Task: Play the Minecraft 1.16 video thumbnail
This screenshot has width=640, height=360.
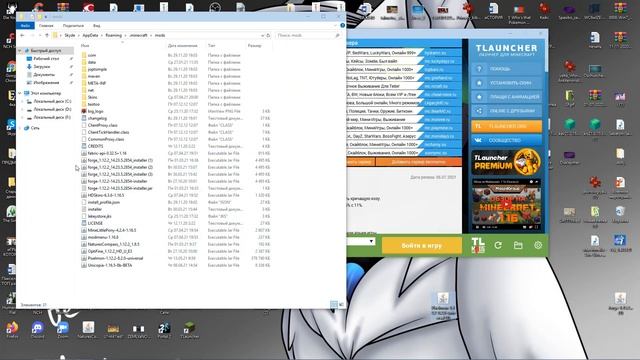Action: tap(507, 203)
